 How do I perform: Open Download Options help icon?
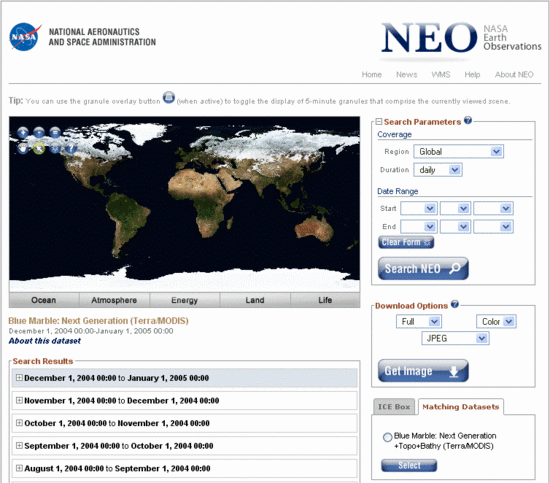point(455,304)
